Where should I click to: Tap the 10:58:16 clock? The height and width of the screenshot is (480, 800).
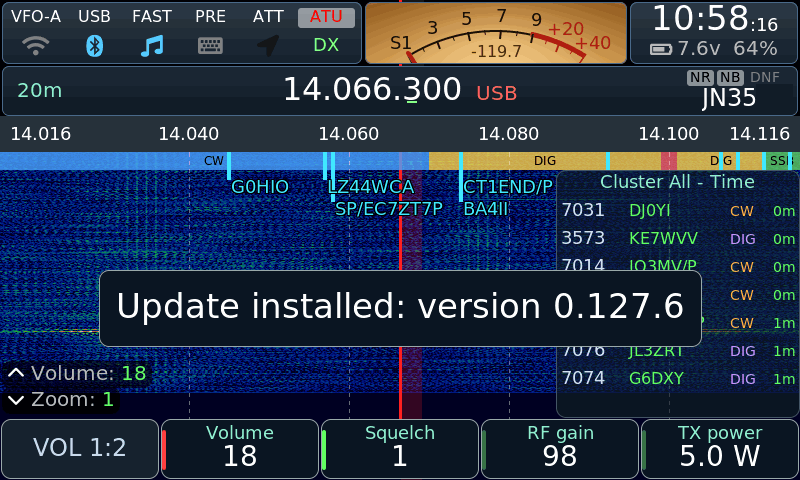(715, 19)
